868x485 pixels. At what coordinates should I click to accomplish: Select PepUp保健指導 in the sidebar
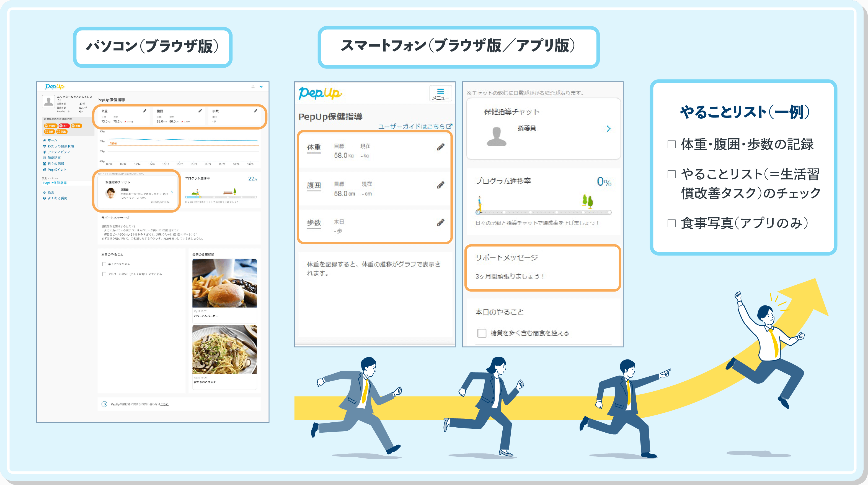coord(55,183)
